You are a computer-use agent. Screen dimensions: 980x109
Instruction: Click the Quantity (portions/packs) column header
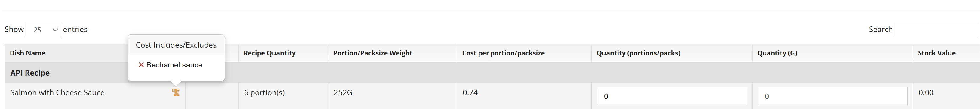tap(638, 53)
